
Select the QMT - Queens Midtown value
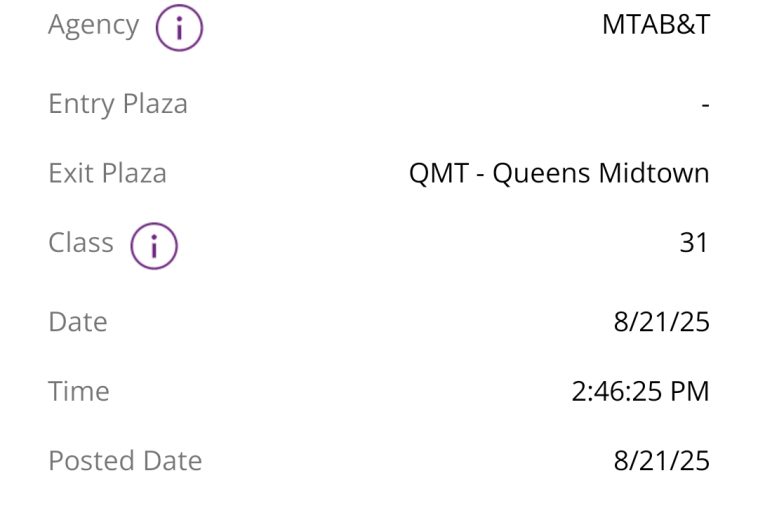click(x=559, y=173)
